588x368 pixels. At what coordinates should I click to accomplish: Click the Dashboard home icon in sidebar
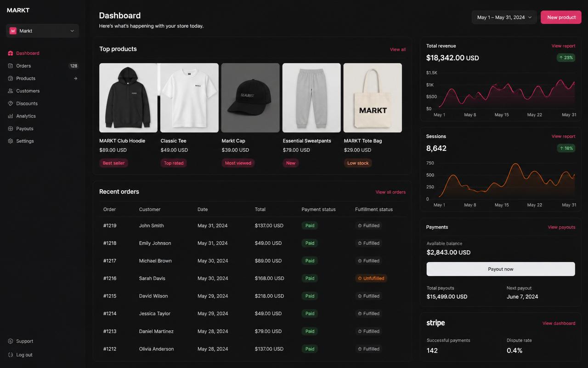pos(11,53)
